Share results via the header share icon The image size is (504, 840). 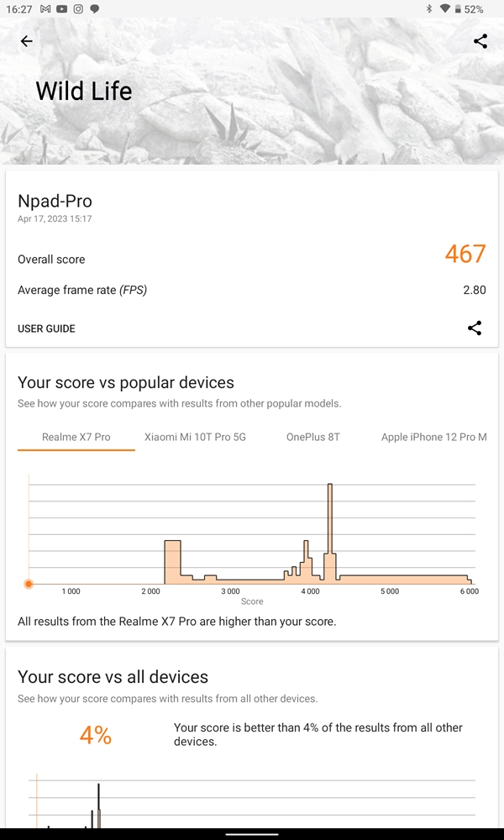(x=480, y=41)
